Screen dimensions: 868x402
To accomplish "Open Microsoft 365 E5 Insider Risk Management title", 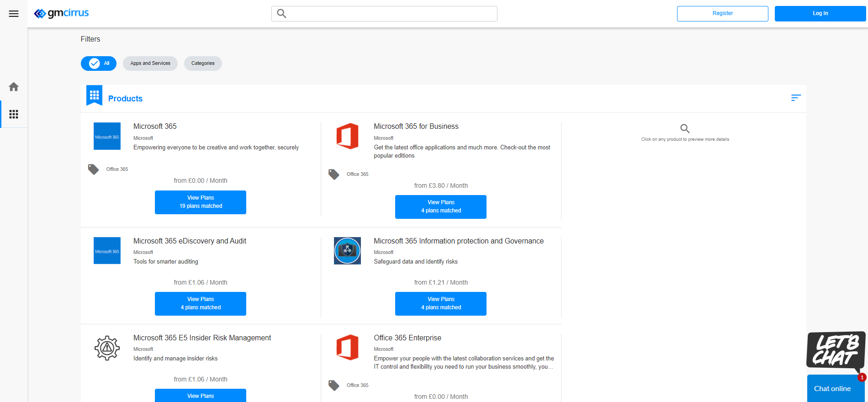I will tap(202, 338).
